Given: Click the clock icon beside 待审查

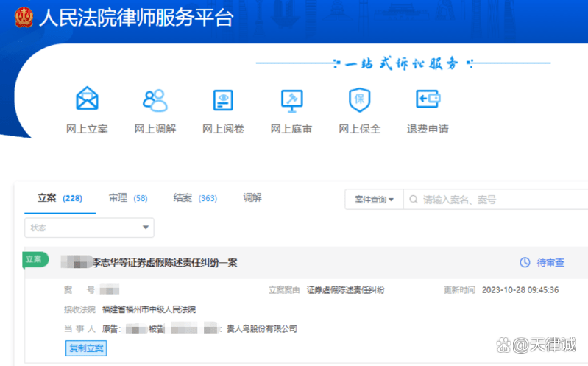Looking at the screenshot, I should coord(525,262).
